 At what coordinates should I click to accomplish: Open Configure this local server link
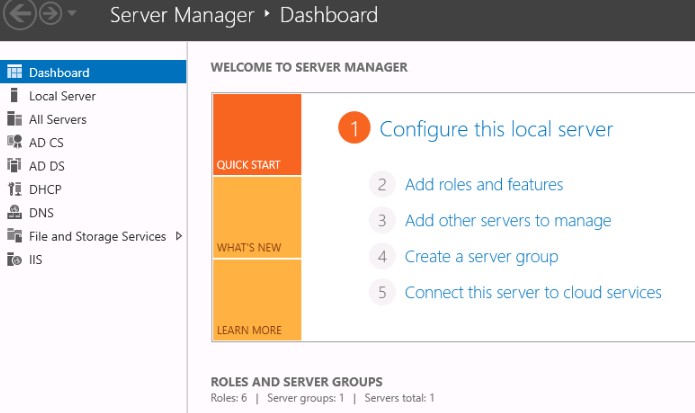click(496, 129)
